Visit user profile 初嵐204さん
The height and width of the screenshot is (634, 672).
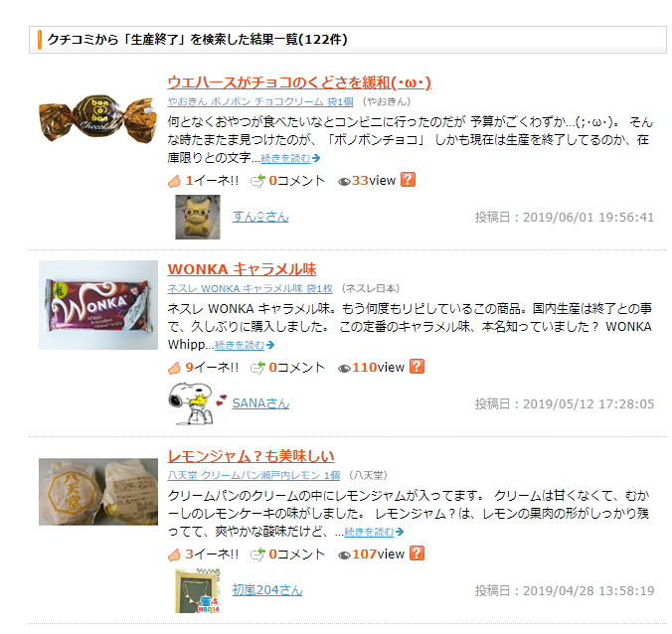pyautogui.click(x=267, y=590)
